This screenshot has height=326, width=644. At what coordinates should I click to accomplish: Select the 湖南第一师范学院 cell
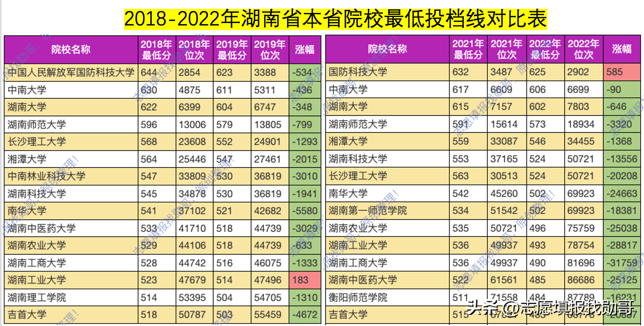coord(387,211)
